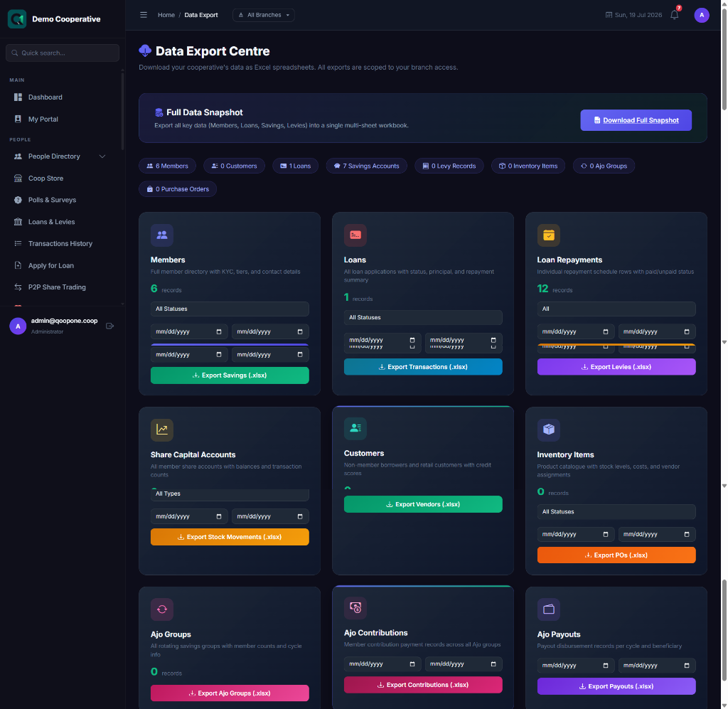Screen dimensions: 728x709
Task: Click the Full Data Snapshot database icon
Action: [159, 112]
